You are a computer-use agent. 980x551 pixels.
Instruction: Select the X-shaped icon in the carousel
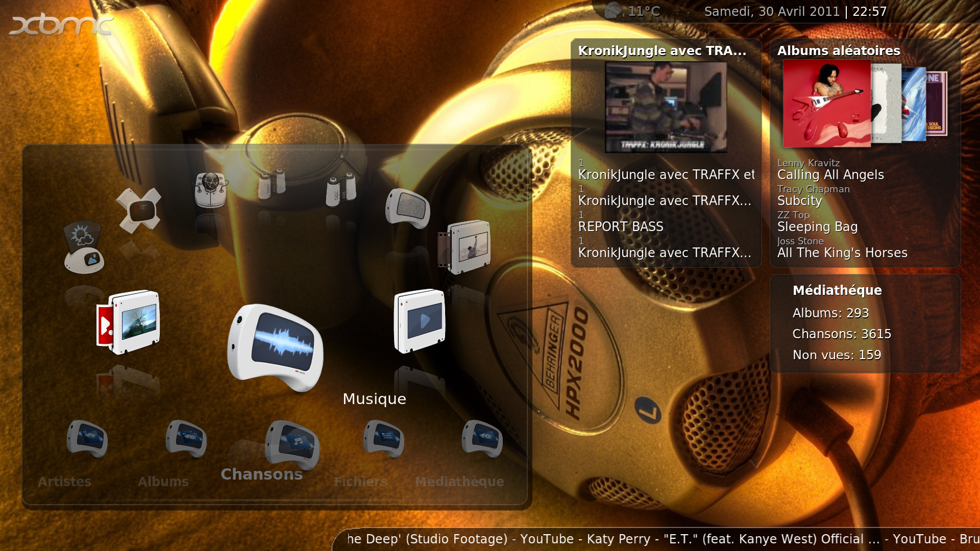[x=138, y=210]
